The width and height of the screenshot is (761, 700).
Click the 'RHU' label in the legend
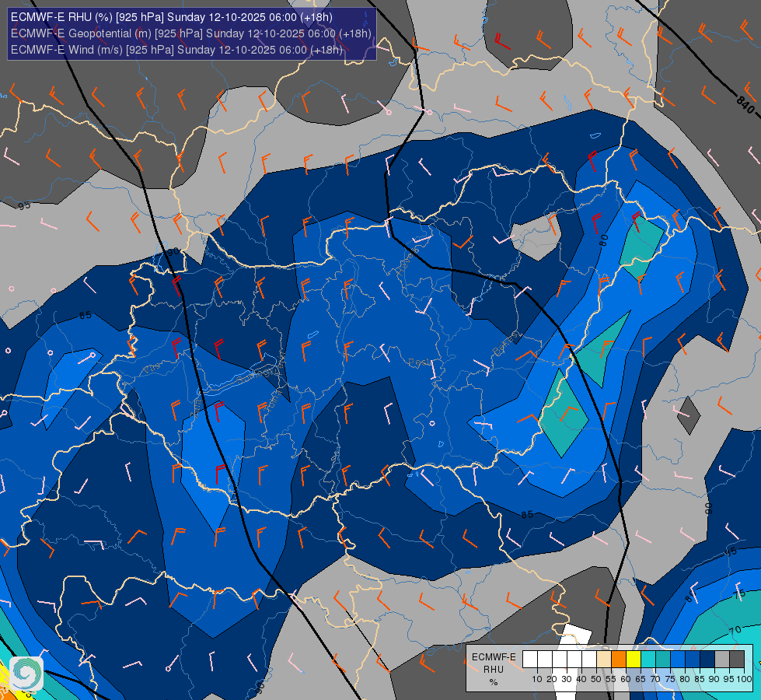(x=494, y=670)
